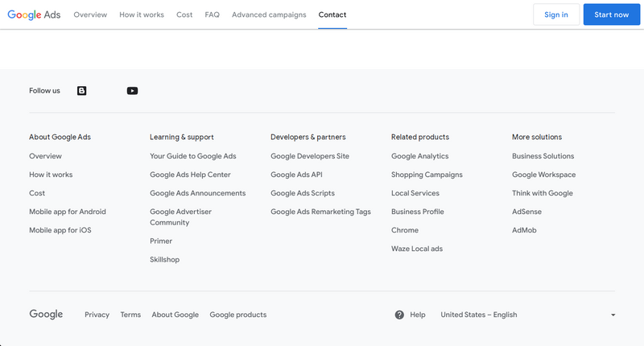Select the Contact tab
Screen dimensions: 644x346
(332, 14)
